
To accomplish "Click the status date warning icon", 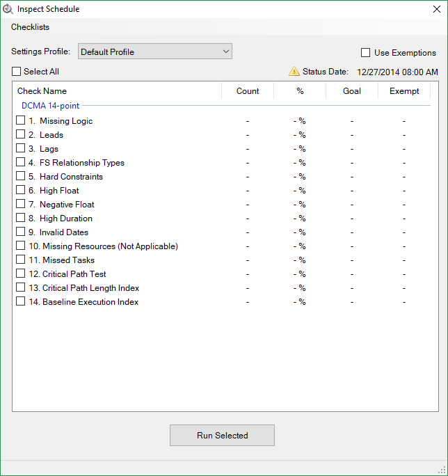I will click(294, 71).
